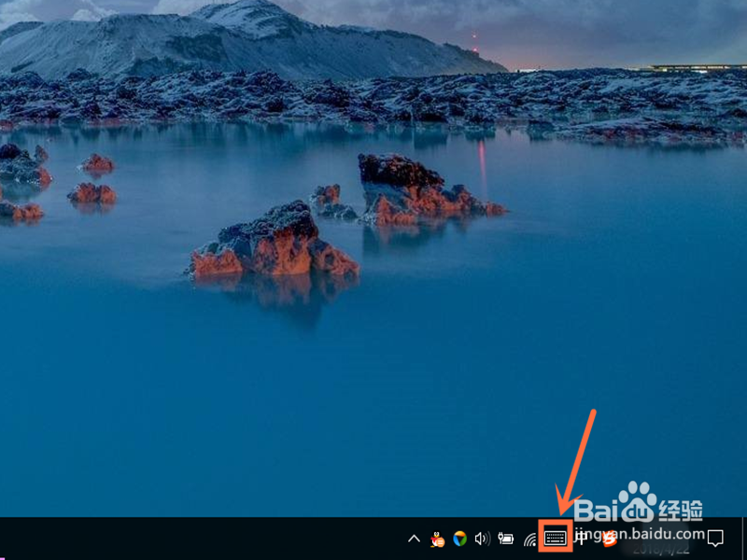This screenshot has width=747, height=560.
Task: Open the touch keyboard icon
Action: tap(555, 539)
